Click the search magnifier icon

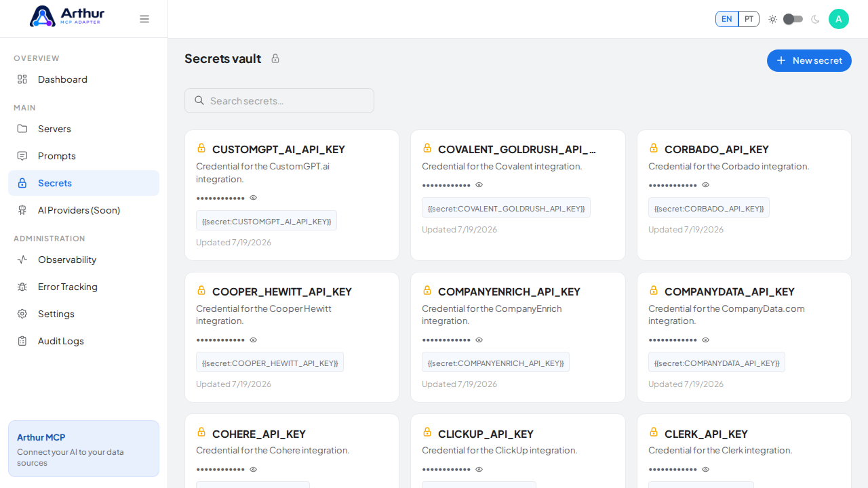[x=199, y=100]
